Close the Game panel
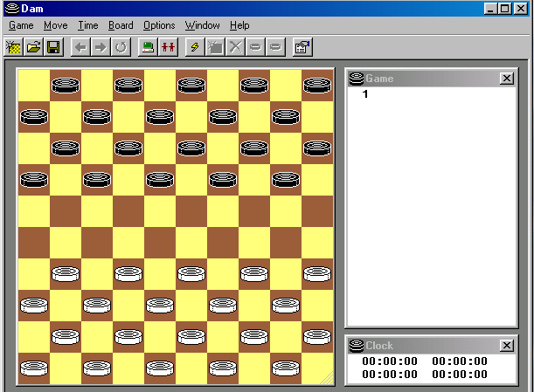Viewport: 534px width, 392px height. pyautogui.click(x=507, y=79)
